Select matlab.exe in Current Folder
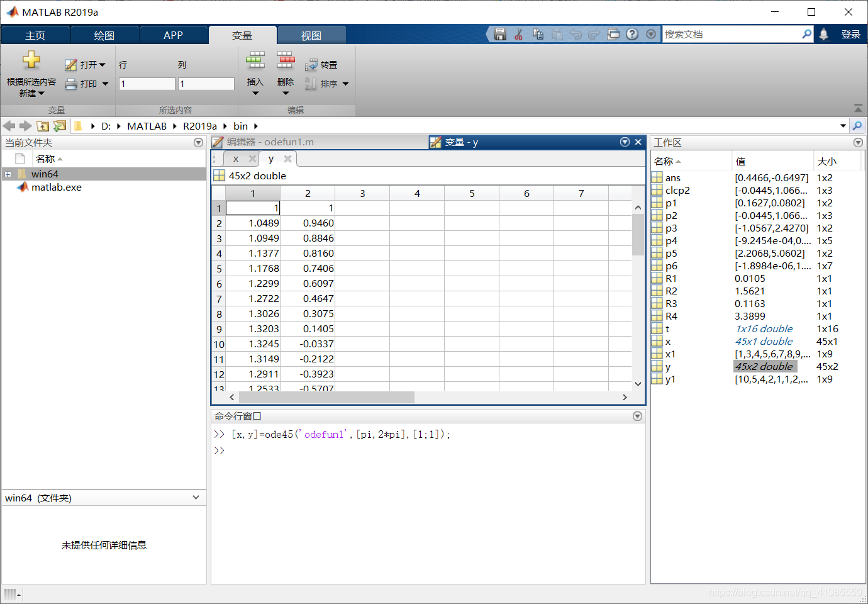868x604 pixels. pyautogui.click(x=56, y=187)
